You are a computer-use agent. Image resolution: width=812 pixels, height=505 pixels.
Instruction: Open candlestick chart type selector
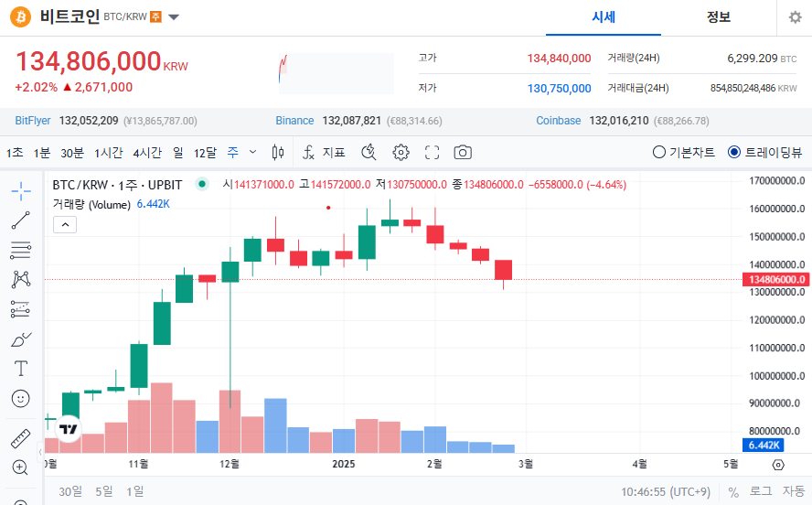[x=278, y=152]
